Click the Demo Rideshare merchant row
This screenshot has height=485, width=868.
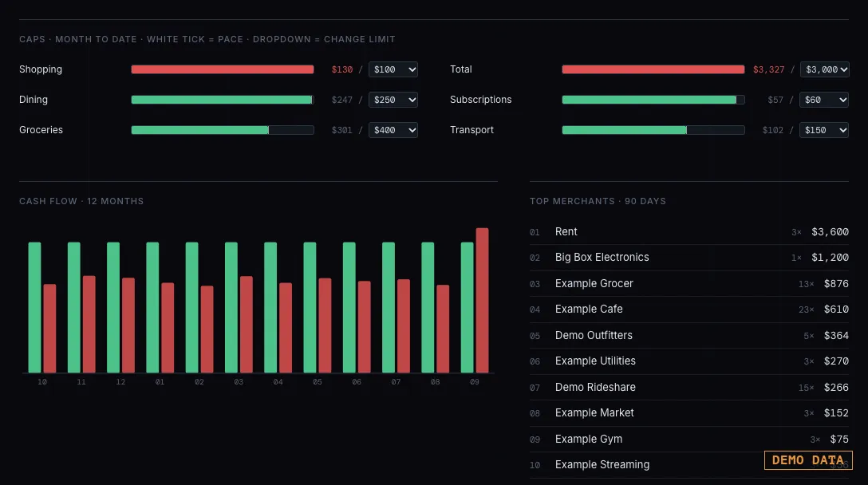tap(689, 387)
